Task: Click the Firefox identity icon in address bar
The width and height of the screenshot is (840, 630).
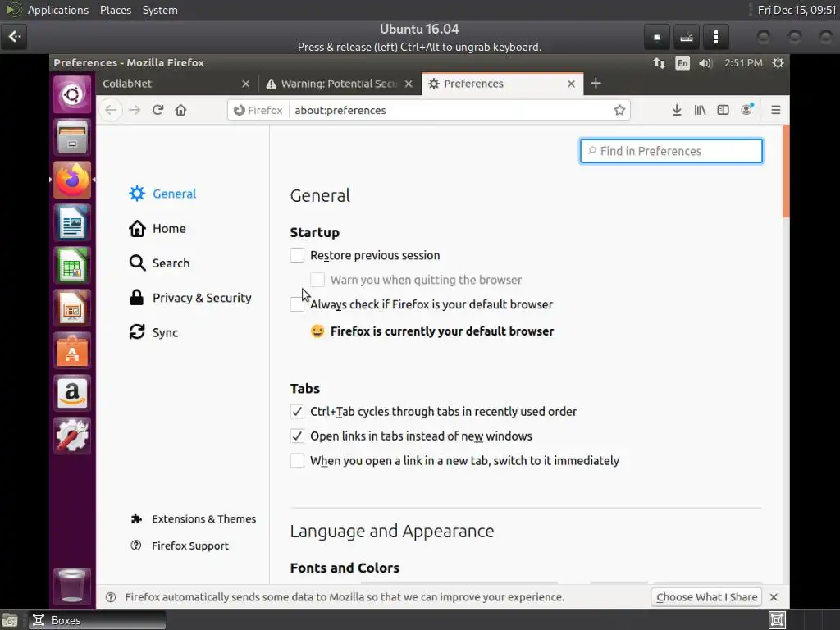Action: pyautogui.click(x=258, y=111)
